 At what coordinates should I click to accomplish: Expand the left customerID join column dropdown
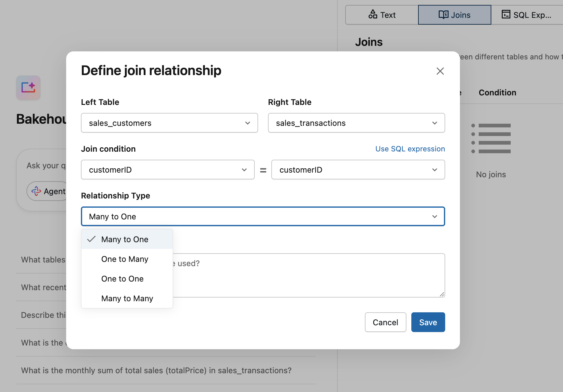pos(168,170)
